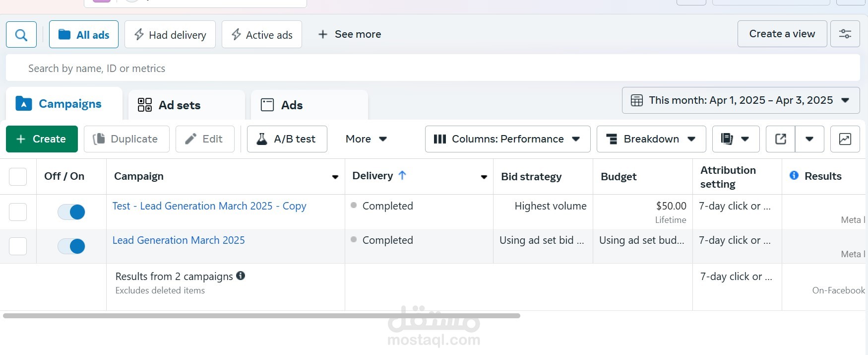Toggle off Lead Generation March 2025 campaign
Image resolution: width=868 pixels, height=355 pixels.
tap(71, 246)
